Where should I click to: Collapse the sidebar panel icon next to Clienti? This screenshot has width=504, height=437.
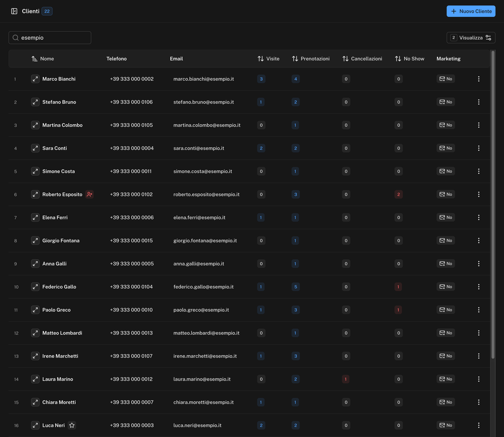(14, 11)
